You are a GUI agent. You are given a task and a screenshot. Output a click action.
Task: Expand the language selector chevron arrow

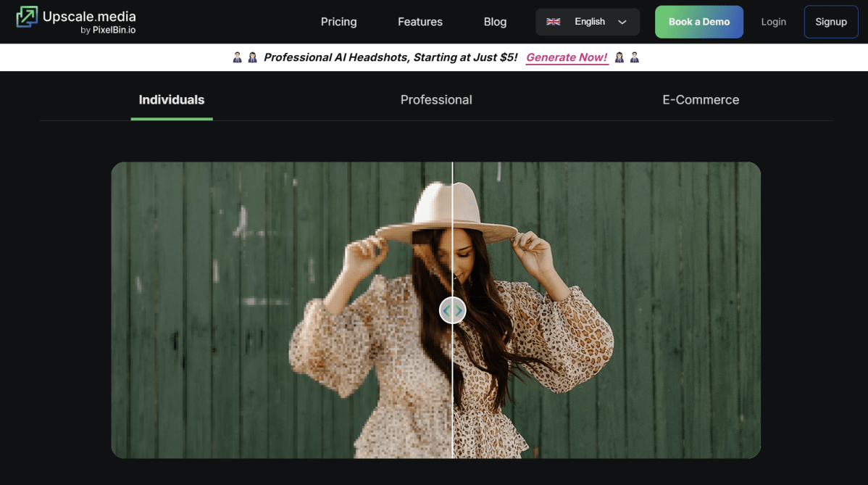(622, 22)
